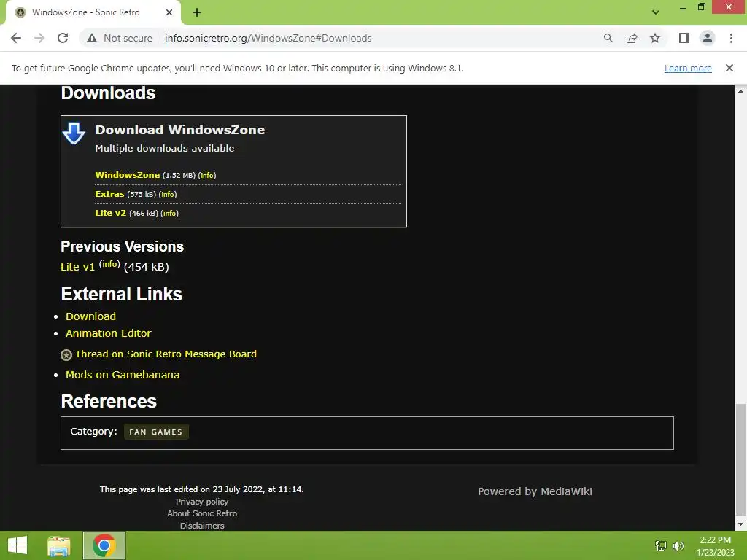Open the Animation Editor link
The width and height of the screenshot is (747, 560).
coord(108,332)
